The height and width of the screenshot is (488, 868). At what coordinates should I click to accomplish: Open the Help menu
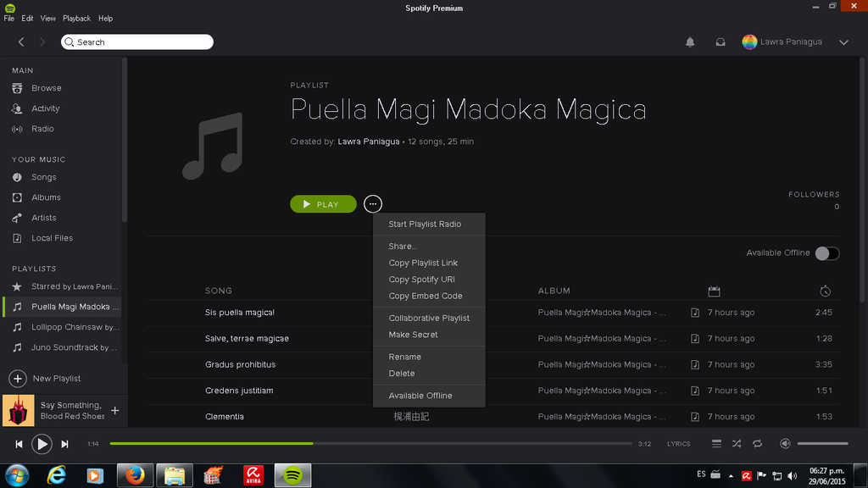point(105,19)
